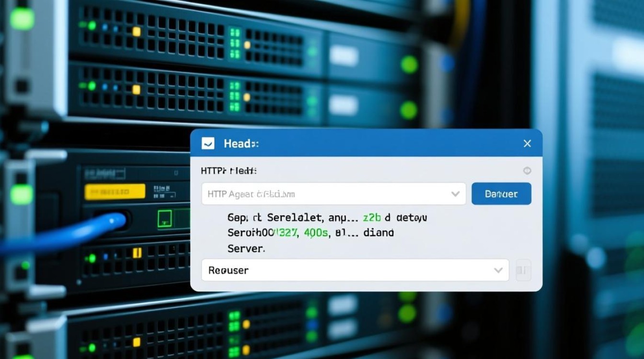Viewport: 644px width, 359px height.
Task: Select the Server. text line
Action: (246, 249)
